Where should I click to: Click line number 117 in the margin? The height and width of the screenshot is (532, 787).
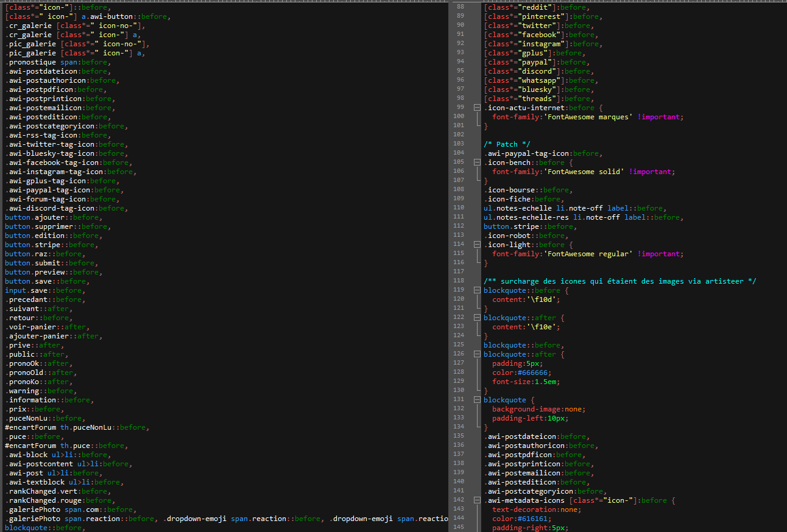coord(459,272)
